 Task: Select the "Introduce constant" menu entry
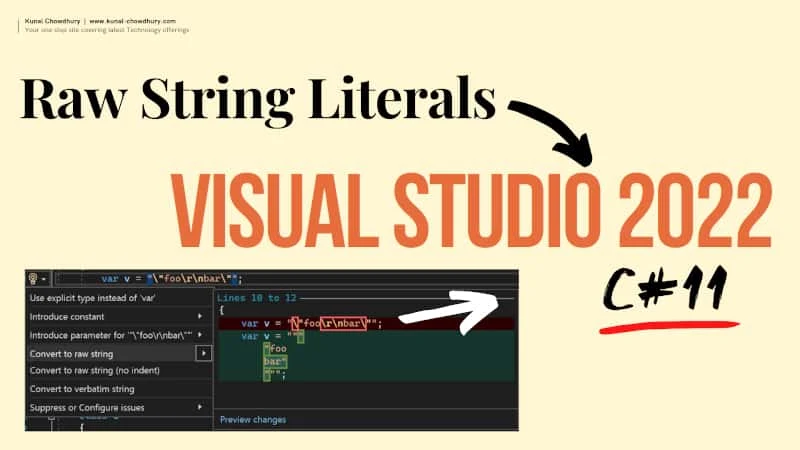coord(67,316)
